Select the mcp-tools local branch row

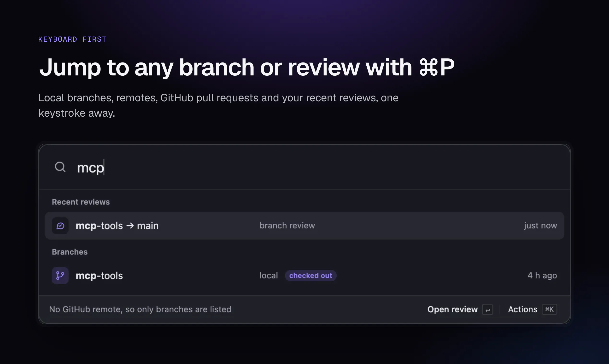click(304, 275)
